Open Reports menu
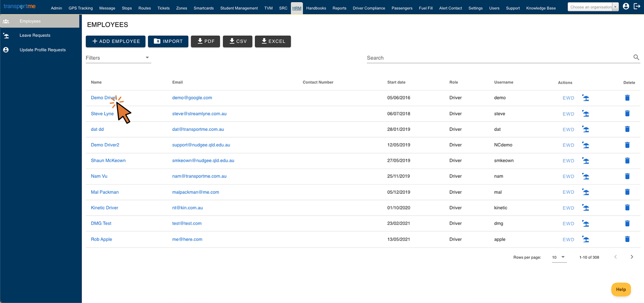 tap(339, 8)
